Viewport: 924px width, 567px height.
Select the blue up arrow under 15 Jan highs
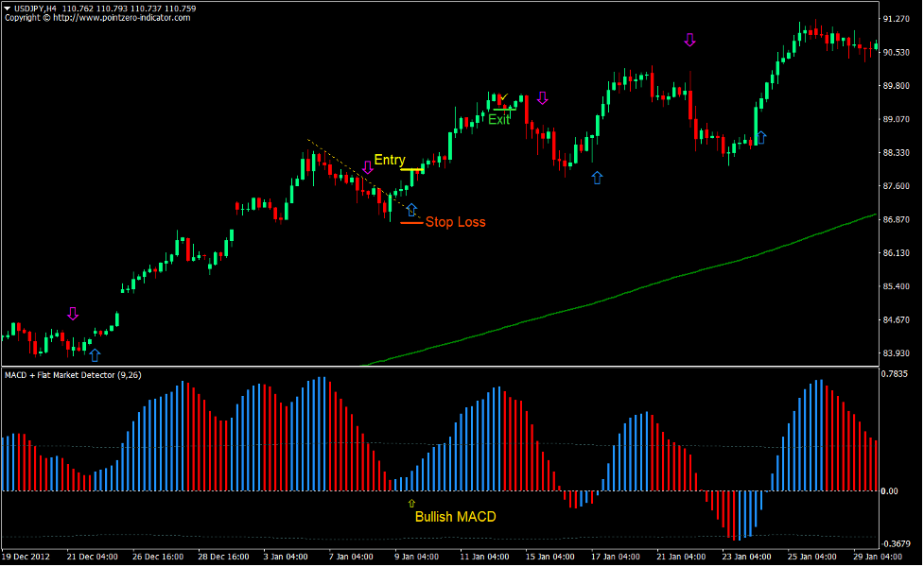click(x=596, y=177)
